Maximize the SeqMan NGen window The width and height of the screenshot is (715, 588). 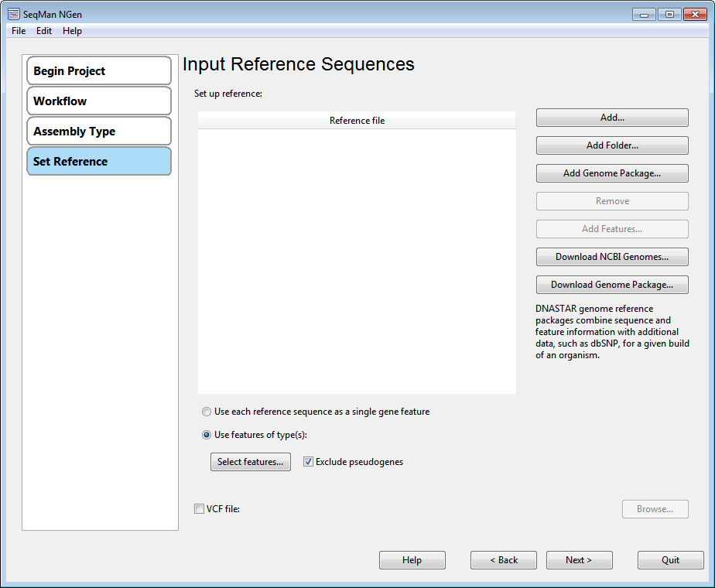click(669, 15)
